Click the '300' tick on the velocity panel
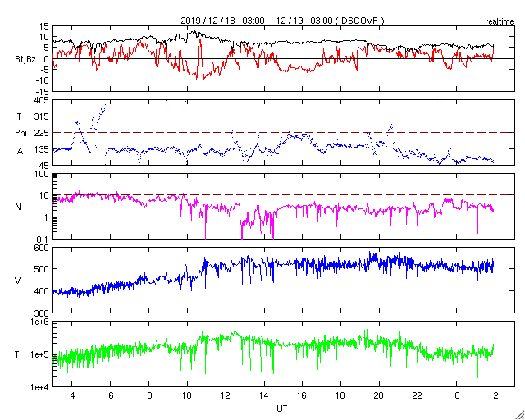 [x=42, y=313]
